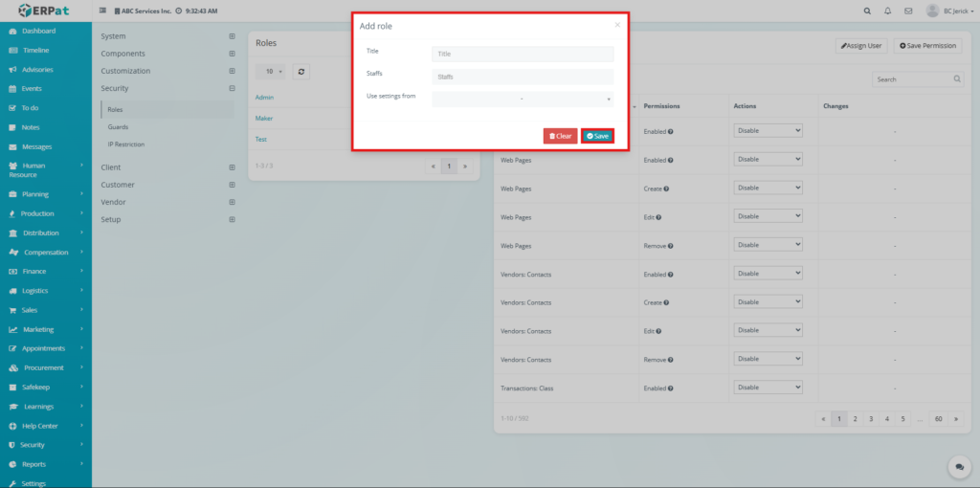Open Use settings from dropdown

(x=523, y=100)
